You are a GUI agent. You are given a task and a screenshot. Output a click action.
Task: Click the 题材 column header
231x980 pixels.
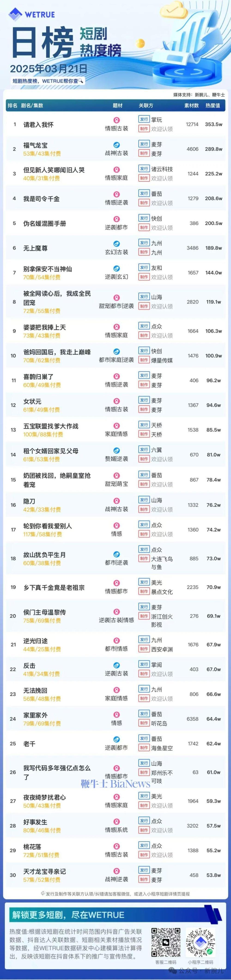click(x=118, y=105)
